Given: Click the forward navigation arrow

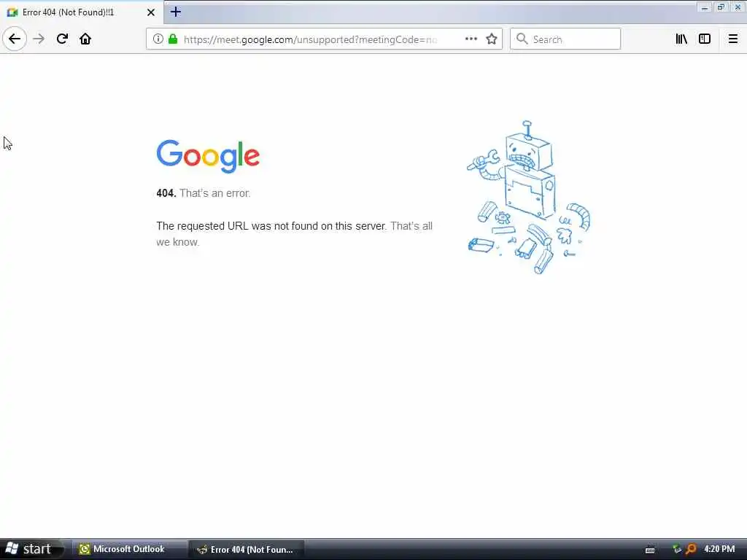Looking at the screenshot, I should (39, 39).
